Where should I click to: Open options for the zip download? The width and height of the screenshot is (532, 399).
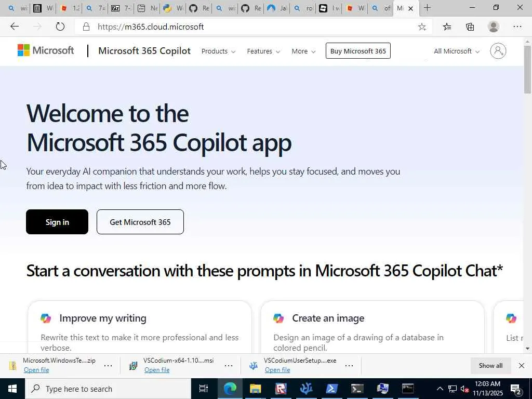(108, 365)
